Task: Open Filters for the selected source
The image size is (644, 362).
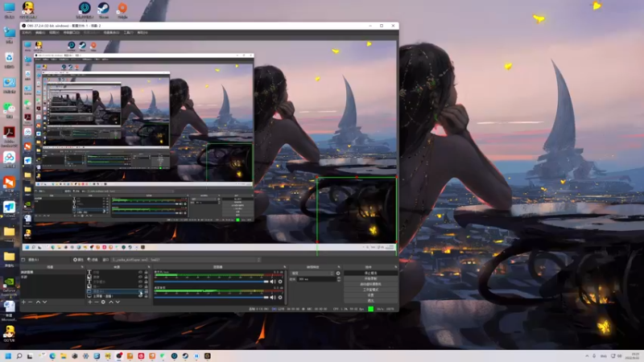Action: point(93,259)
